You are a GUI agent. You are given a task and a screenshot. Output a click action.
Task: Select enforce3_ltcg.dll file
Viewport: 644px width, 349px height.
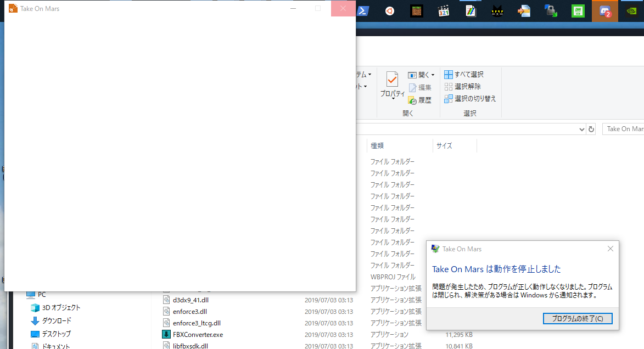coord(197,323)
